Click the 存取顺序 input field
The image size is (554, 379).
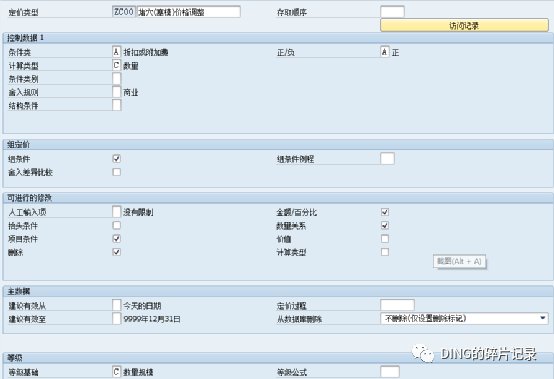tap(392, 12)
